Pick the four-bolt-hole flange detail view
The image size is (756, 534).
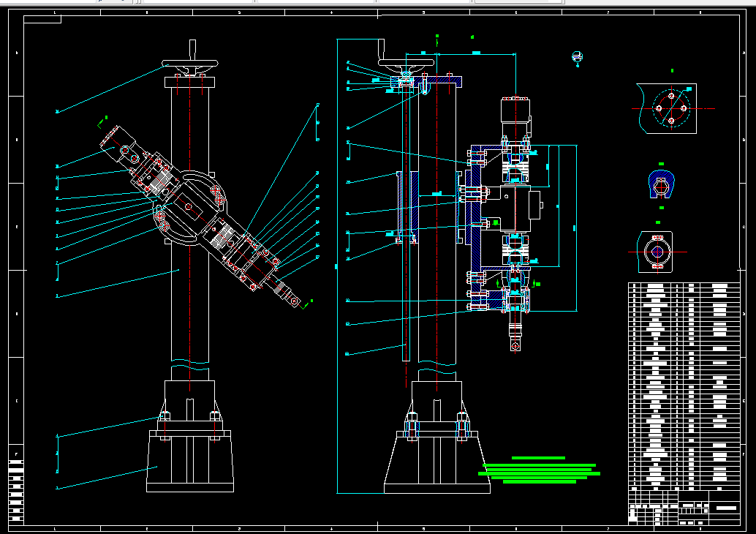pos(668,108)
